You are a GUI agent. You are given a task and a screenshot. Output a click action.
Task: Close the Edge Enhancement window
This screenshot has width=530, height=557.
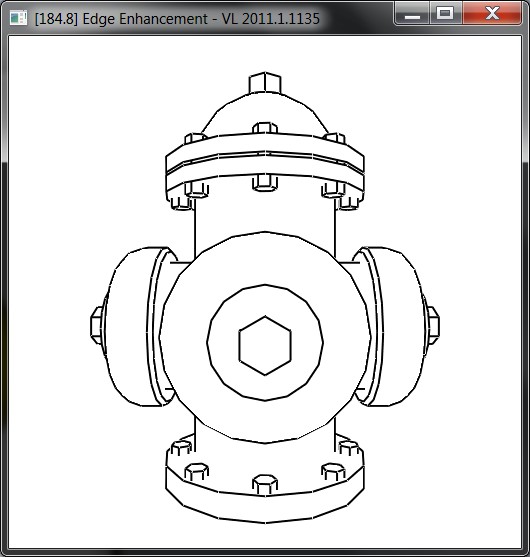pyautogui.click(x=492, y=13)
